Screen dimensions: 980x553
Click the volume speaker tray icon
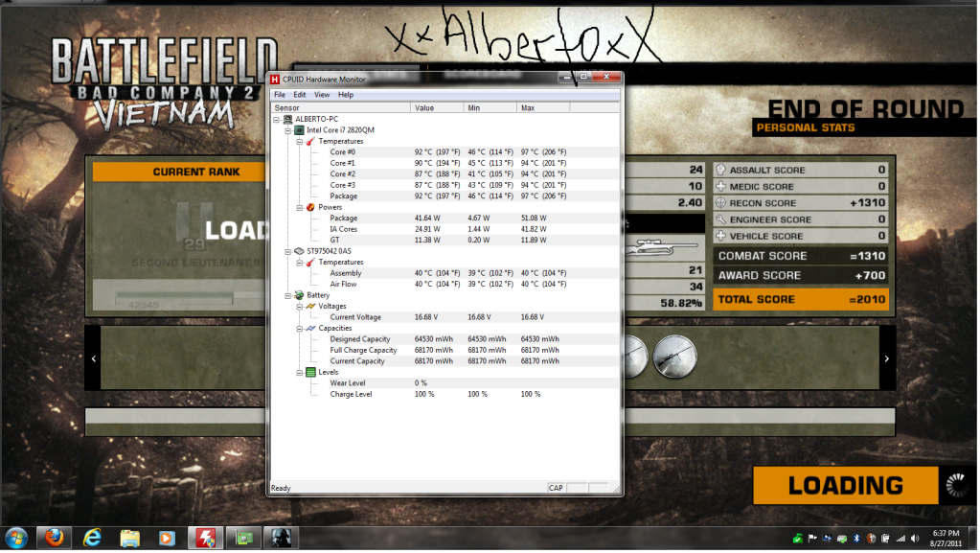[915, 540]
